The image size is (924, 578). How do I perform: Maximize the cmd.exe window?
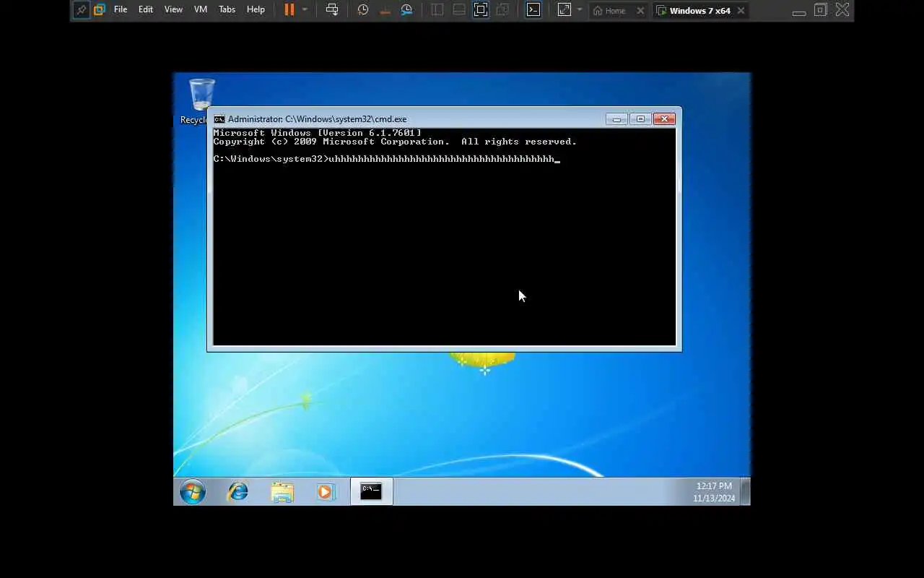(640, 119)
